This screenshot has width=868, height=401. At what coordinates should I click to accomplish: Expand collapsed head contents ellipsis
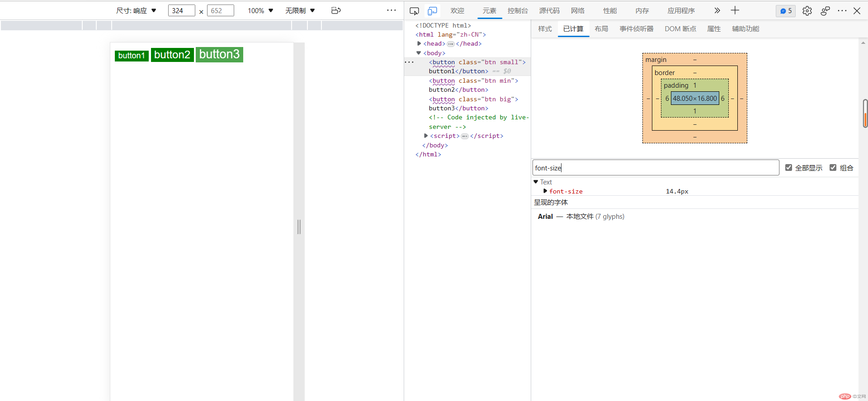tap(451, 44)
